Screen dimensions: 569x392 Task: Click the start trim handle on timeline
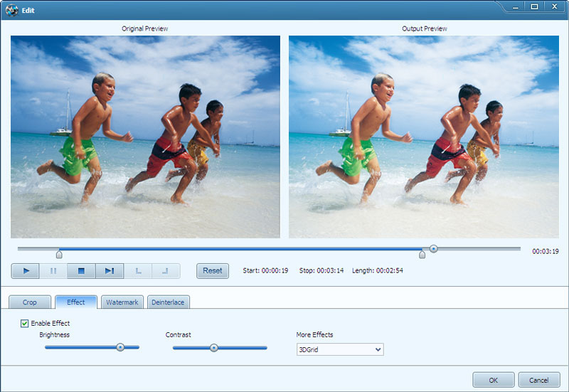click(x=59, y=254)
